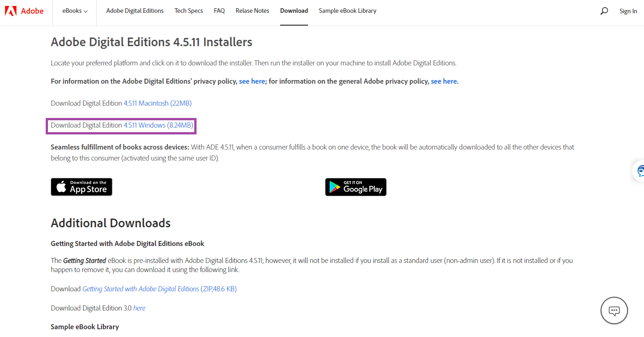Expand the eBooks dropdown menu
Image resolution: width=644 pixels, height=337 pixels.
pyautogui.click(x=75, y=11)
